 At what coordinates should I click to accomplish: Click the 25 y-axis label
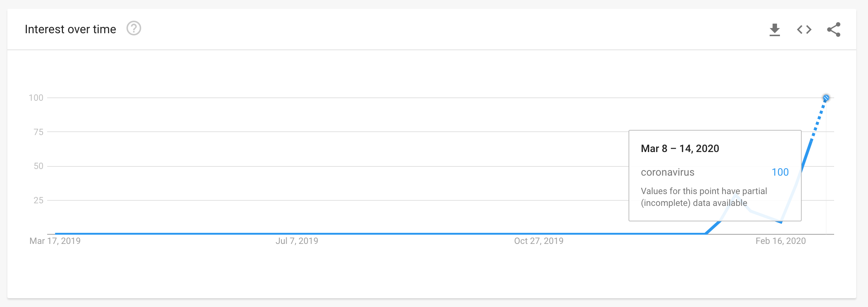pos(38,200)
